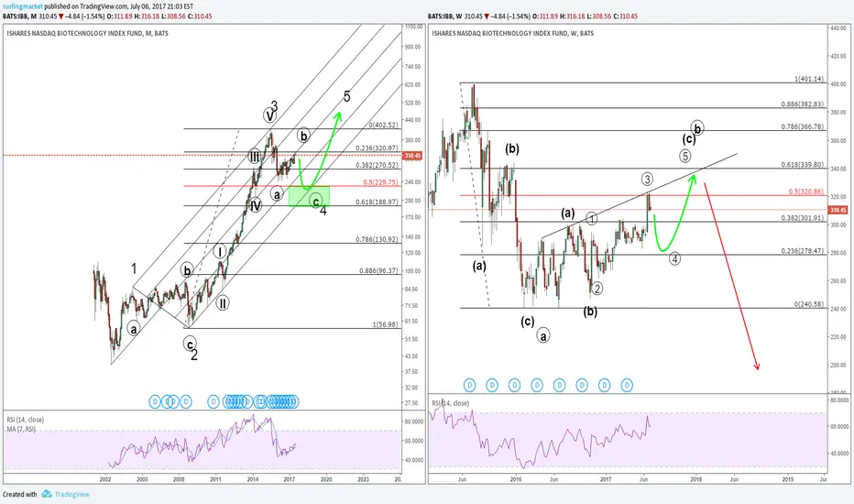
Task: Click the leftmost D marker on monthly chart
Action: (x=155, y=402)
